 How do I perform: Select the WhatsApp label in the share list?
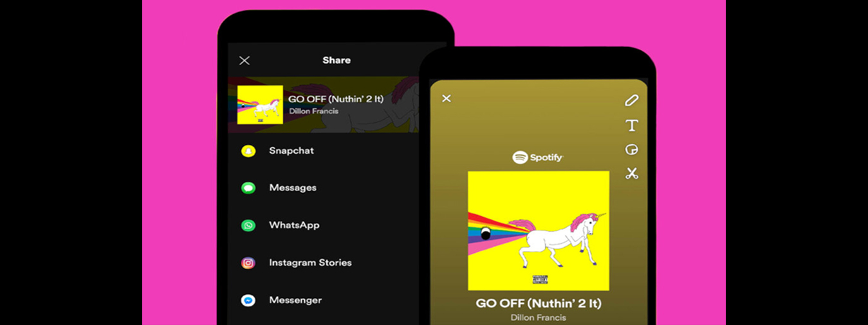pyautogui.click(x=294, y=225)
